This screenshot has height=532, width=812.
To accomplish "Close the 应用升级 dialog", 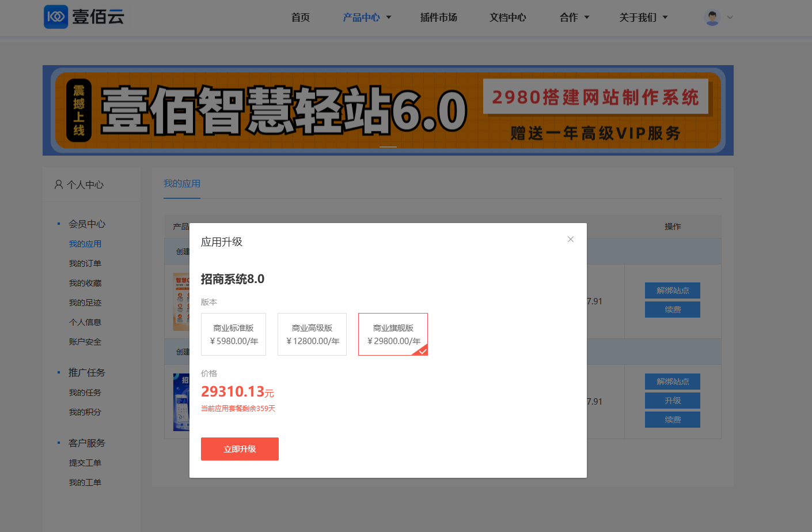I will click(571, 239).
